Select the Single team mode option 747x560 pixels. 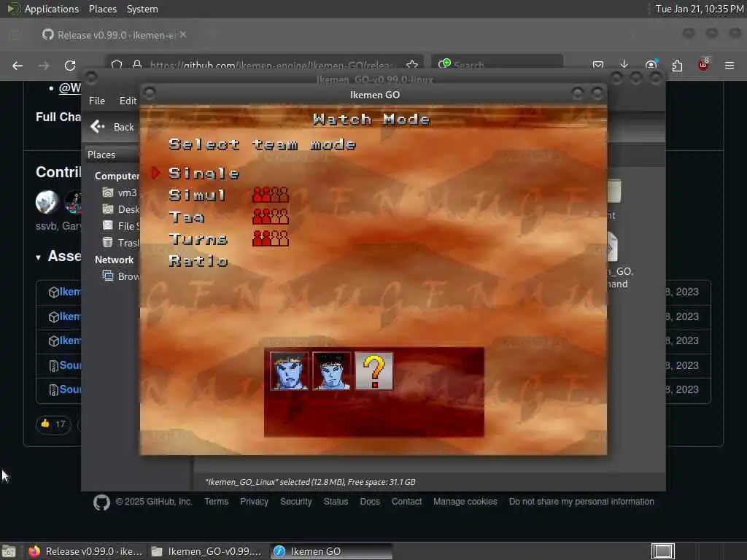click(204, 174)
